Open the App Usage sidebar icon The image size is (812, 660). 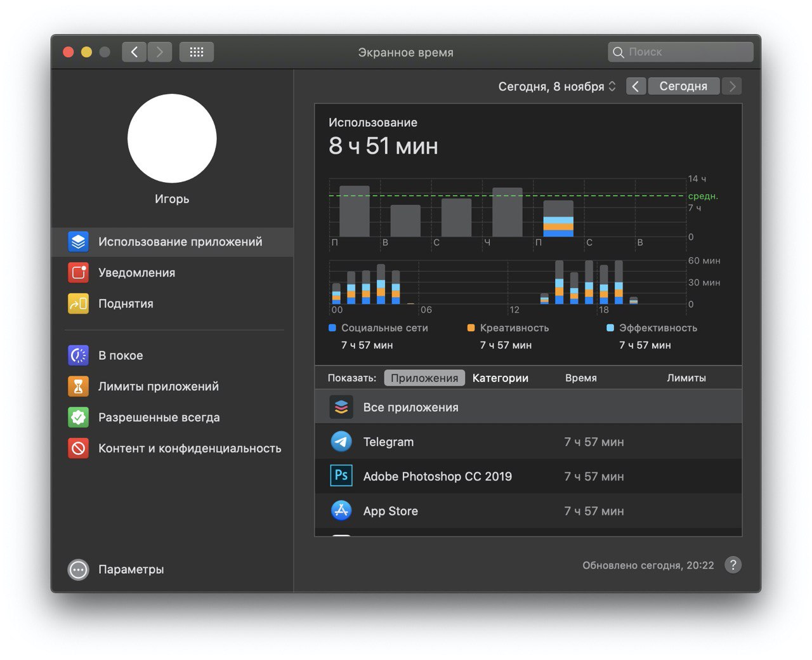[79, 242]
